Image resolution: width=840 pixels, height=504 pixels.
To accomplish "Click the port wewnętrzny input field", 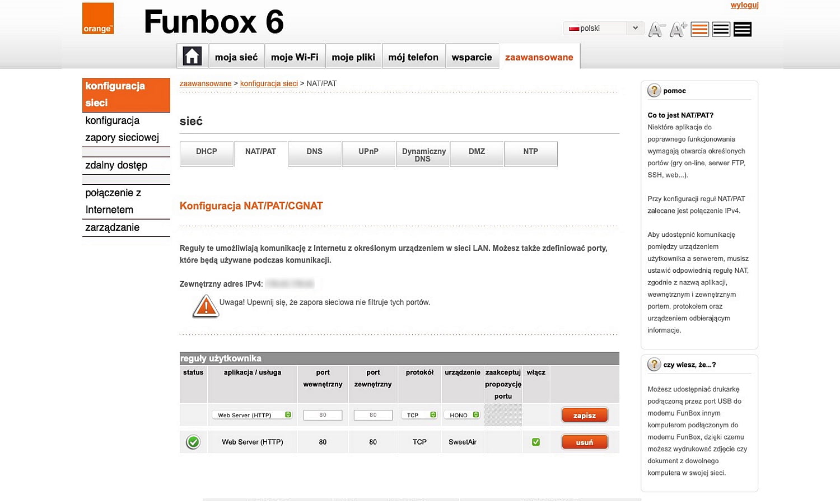I will (323, 414).
